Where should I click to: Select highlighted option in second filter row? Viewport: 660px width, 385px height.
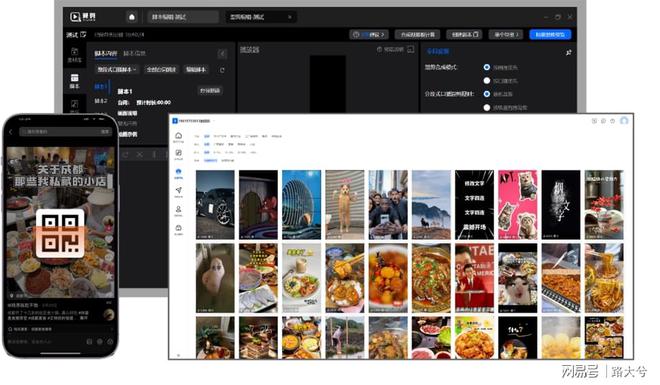tap(207, 144)
